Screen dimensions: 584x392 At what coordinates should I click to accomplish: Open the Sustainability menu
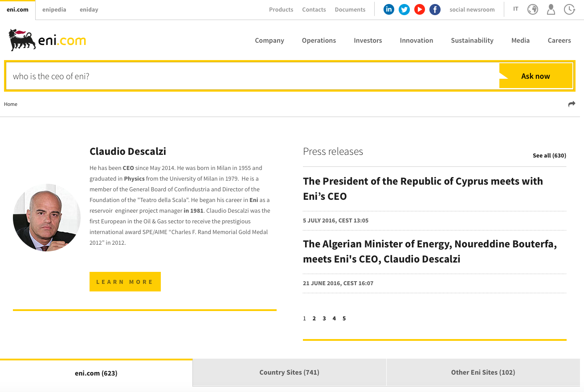click(x=472, y=40)
